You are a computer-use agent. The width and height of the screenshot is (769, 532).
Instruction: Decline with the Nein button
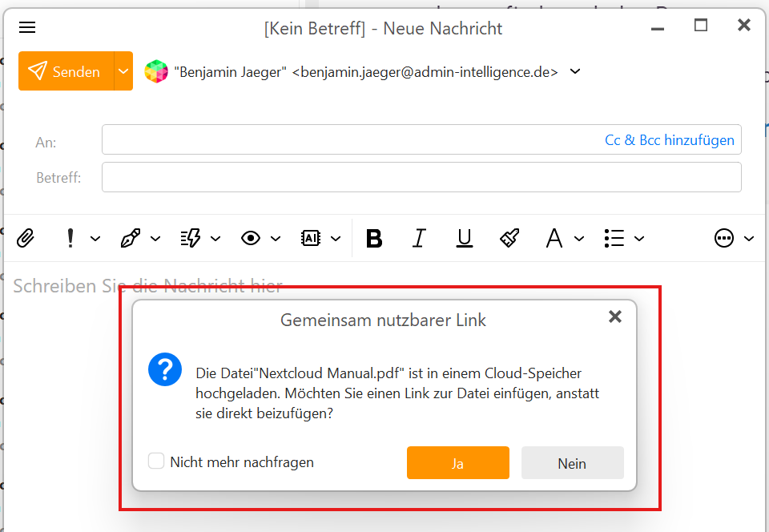click(x=572, y=463)
